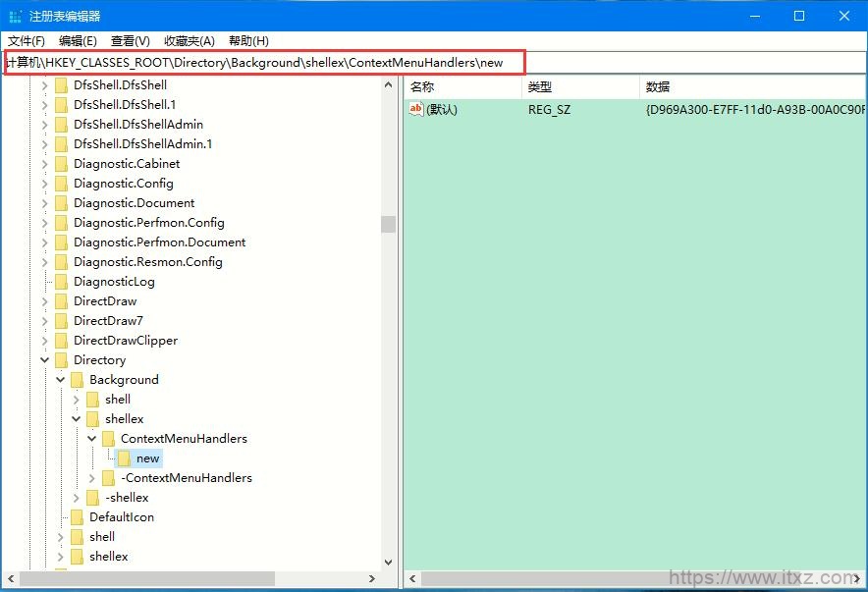This screenshot has width=868, height=592.
Task: Collapse the Directory key
Action: pyautogui.click(x=45, y=360)
